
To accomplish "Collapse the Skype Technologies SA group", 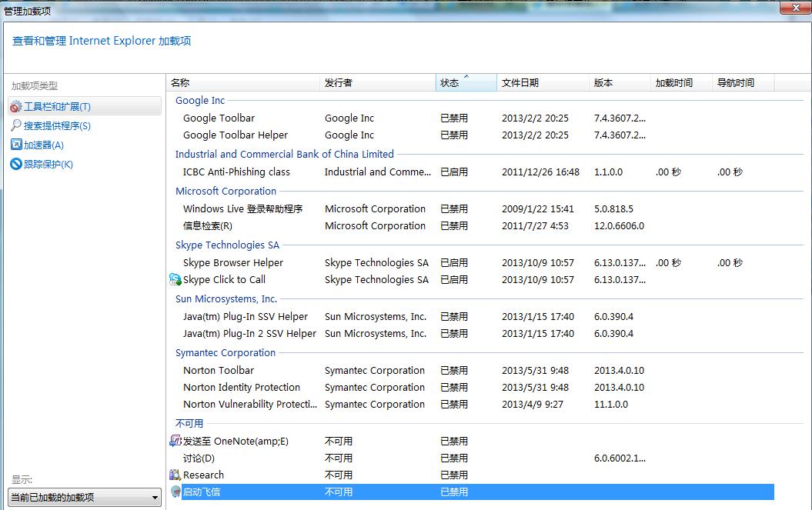I will 227,245.
